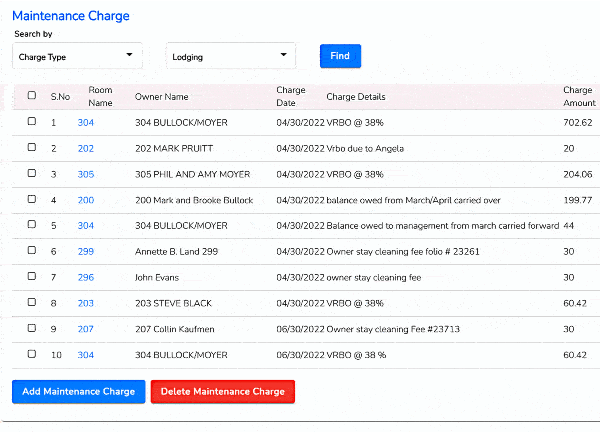Click the Find button
Viewport: 600px width, 432px height.
(340, 56)
